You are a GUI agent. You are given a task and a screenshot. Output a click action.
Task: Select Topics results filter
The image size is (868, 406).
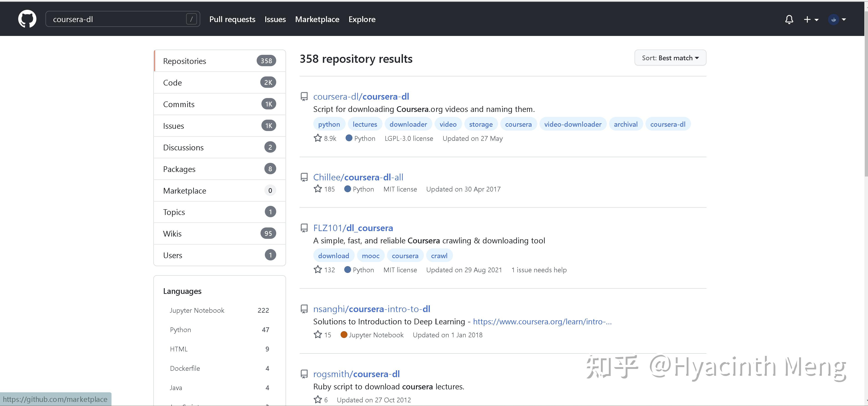pyautogui.click(x=220, y=212)
